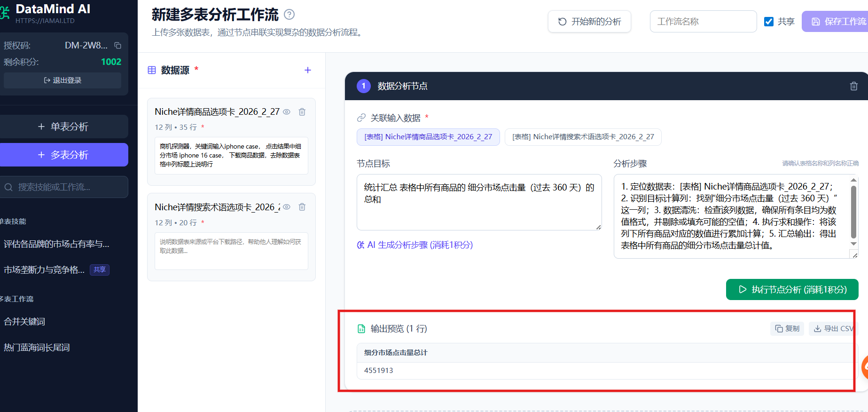Toggle the 共享 checkbox

pos(769,22)
